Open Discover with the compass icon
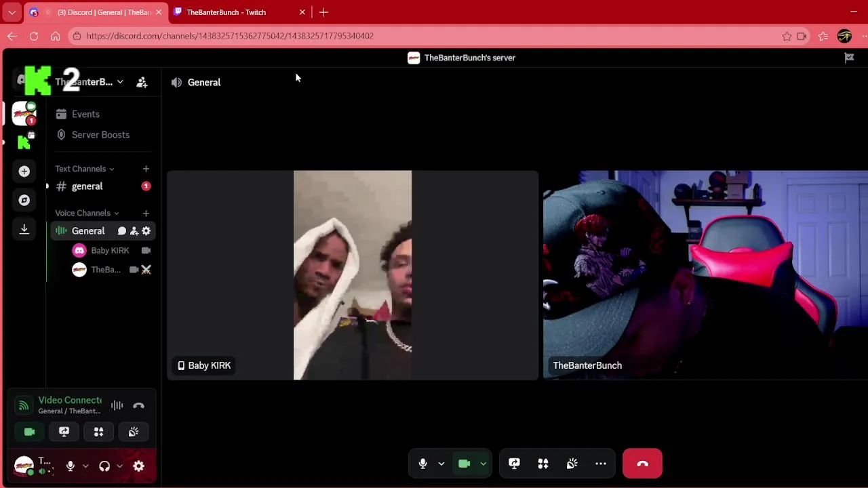 [24, 200]
